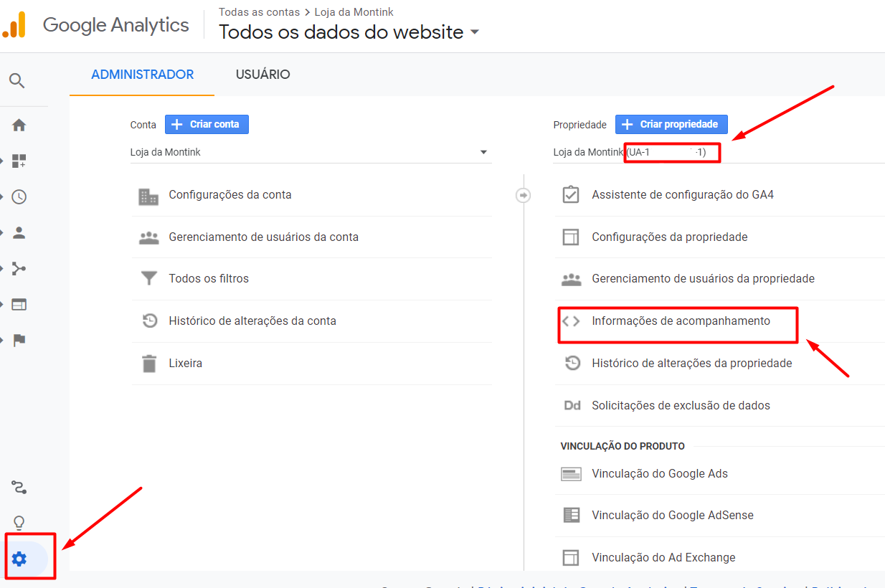Click the trash can icon for Lixeira
Viewport: 885px width, 588px height.
(149, 364)
